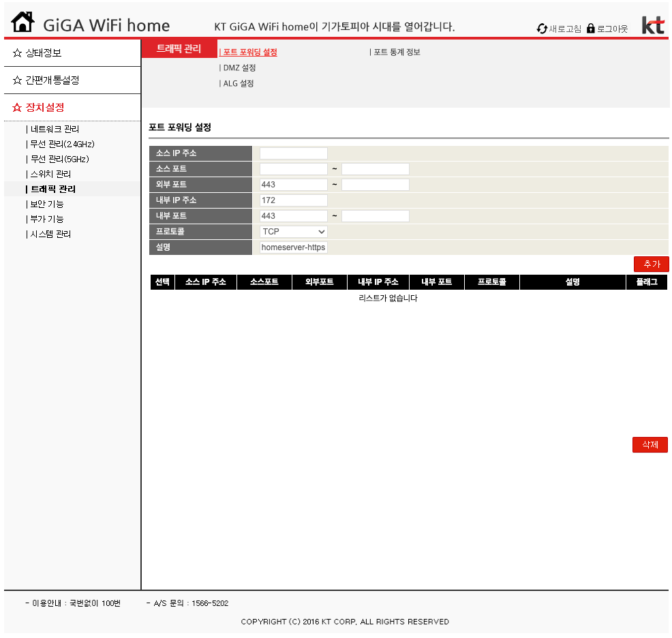Click the kt logo
Viewport: 672px width, 638px height.
click(x=653, y=25)
